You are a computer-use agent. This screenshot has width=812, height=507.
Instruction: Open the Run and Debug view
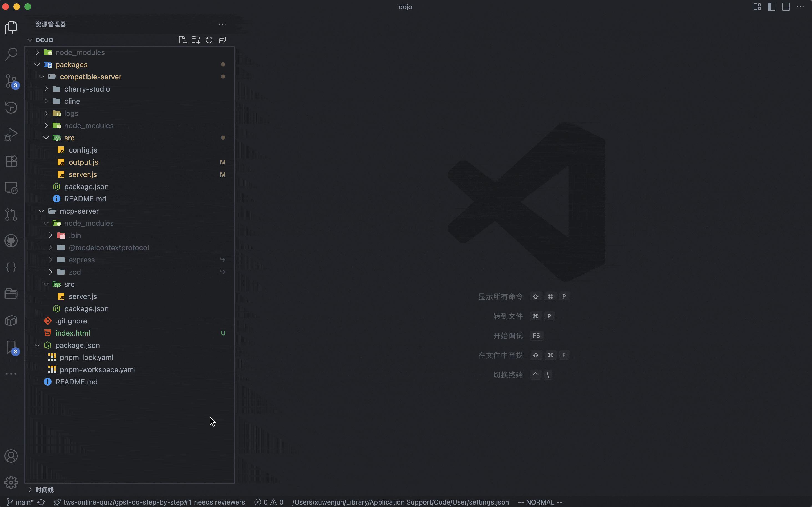11,134
